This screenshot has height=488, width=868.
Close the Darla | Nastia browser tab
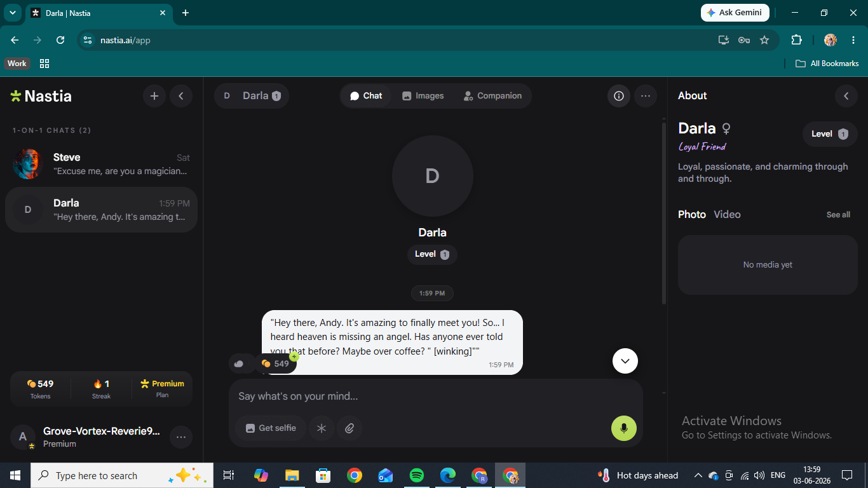point(163,13)
